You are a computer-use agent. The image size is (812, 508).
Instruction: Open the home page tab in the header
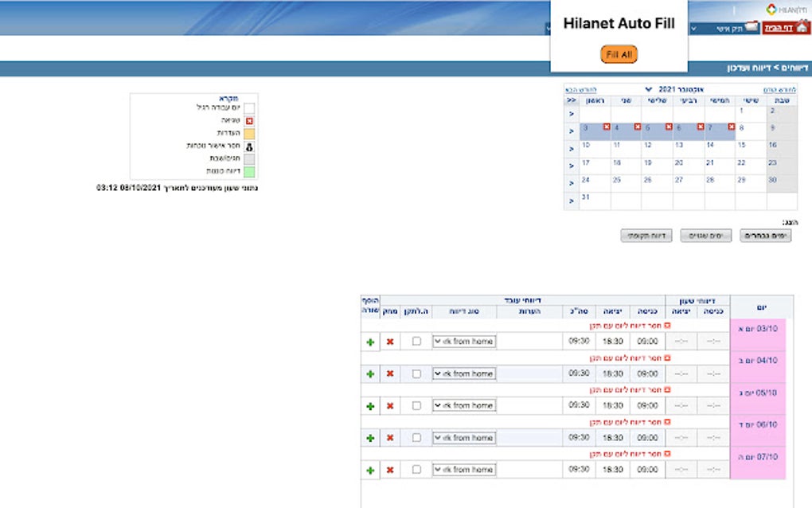coord(786,27)
